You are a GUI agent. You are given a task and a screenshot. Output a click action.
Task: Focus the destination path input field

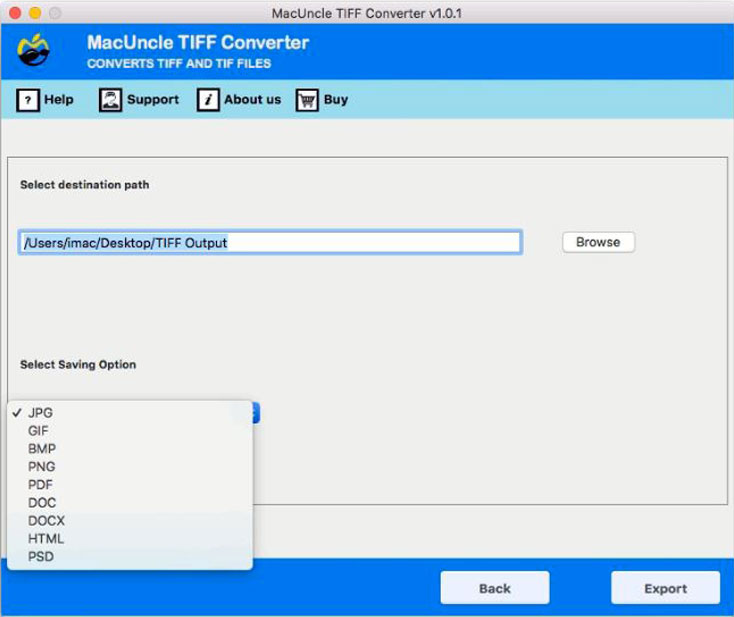pyautogui.click(x=270, y=242)
